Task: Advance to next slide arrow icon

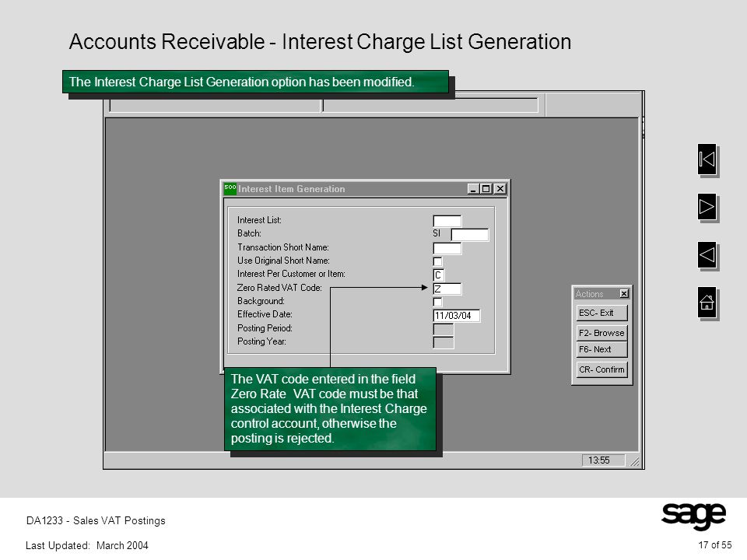Action: pos(707,207)
